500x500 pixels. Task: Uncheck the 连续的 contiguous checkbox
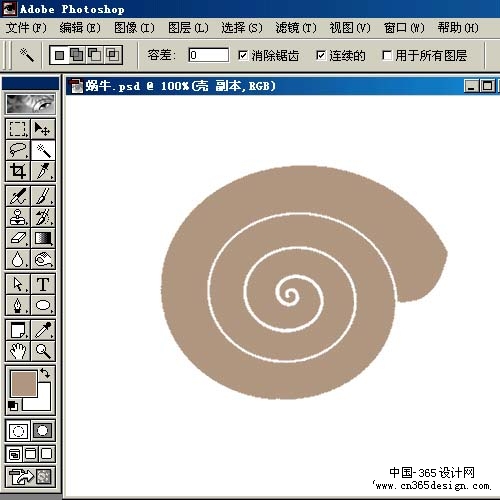coord(321,55)
